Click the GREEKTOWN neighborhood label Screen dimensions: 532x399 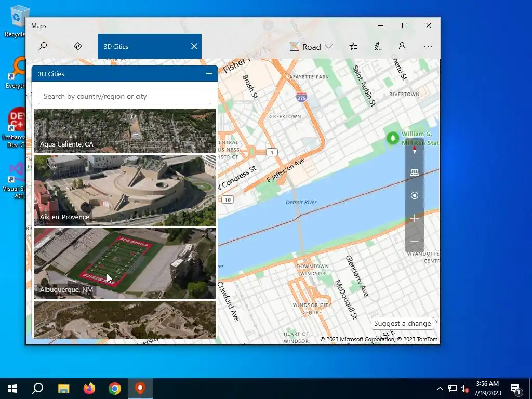point(285,117)
